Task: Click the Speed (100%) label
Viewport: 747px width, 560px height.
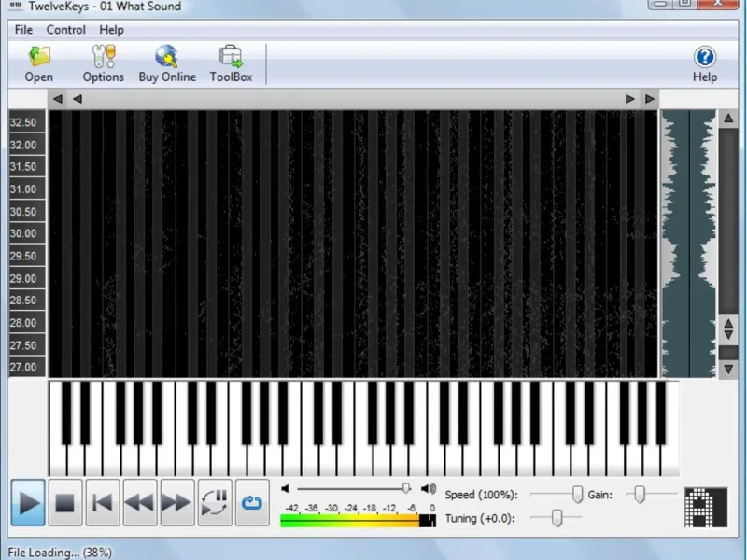Action: (481, 495)
